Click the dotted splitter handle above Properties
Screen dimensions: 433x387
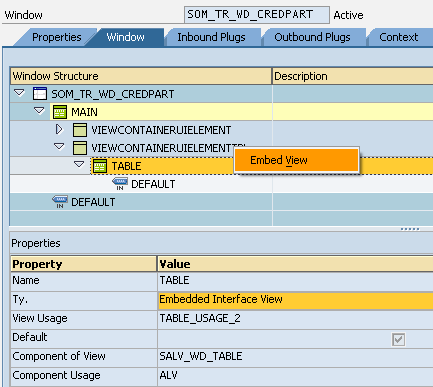[x=410, y=229]
